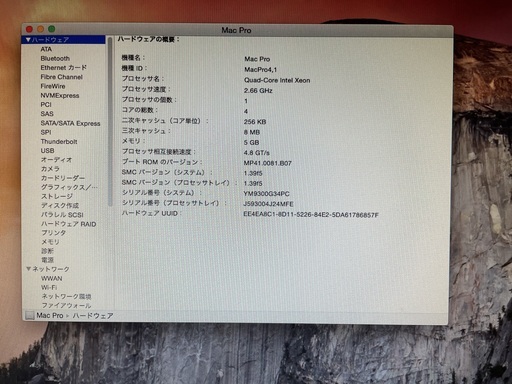
Task: Open Ethernet カード section
Action: 64,68
